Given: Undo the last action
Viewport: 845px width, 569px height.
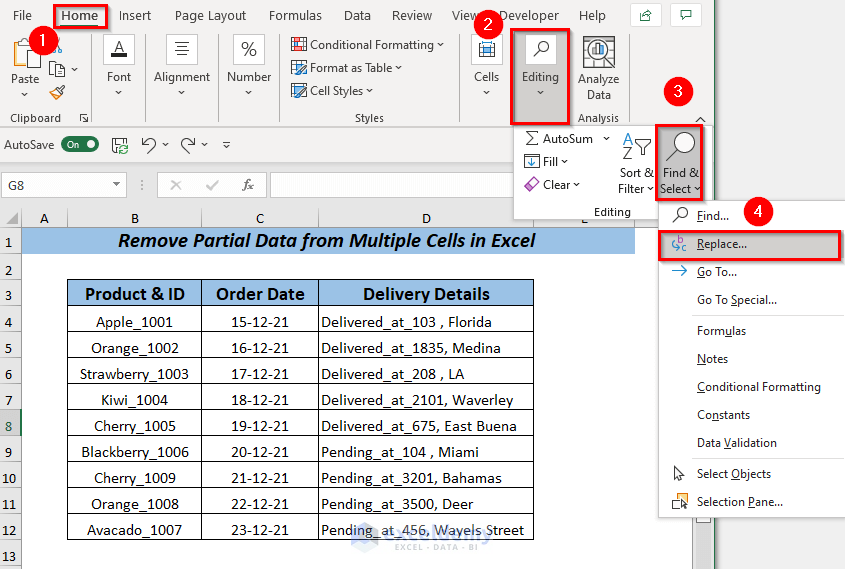Looking at the screenshot, I should tap(149, 145).
